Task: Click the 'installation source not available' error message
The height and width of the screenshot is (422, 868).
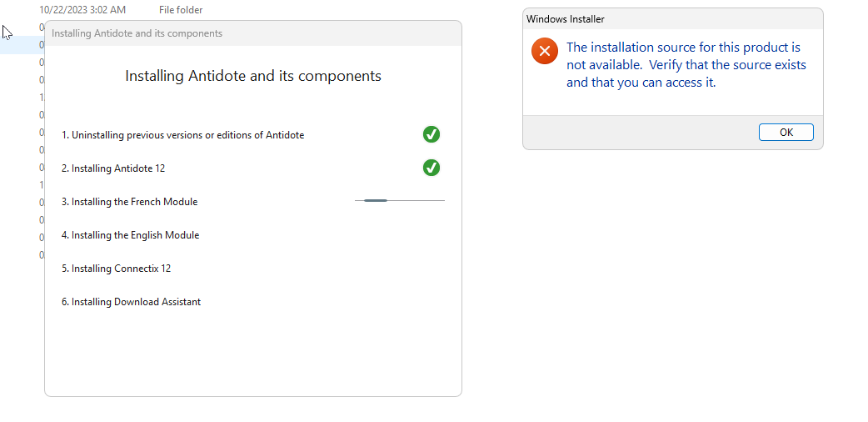Action: [686, 65]
